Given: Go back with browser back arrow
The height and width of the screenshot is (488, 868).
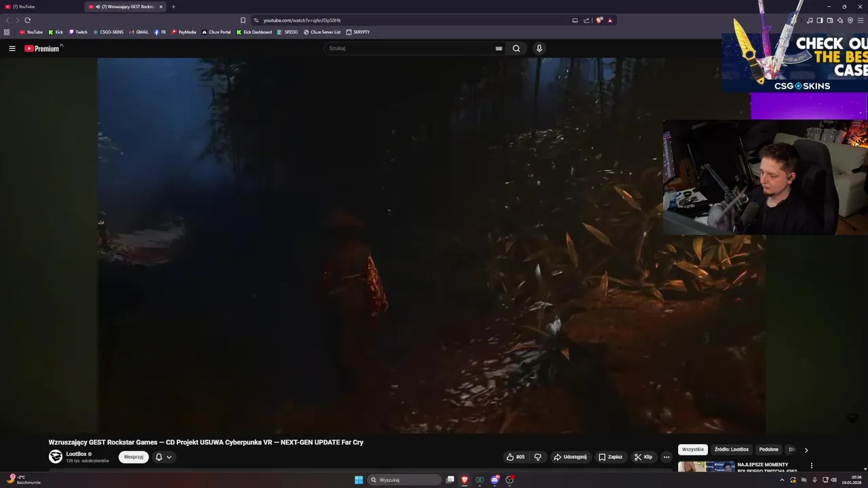Looking at the screenshot, I should click(x=7, y=20).
